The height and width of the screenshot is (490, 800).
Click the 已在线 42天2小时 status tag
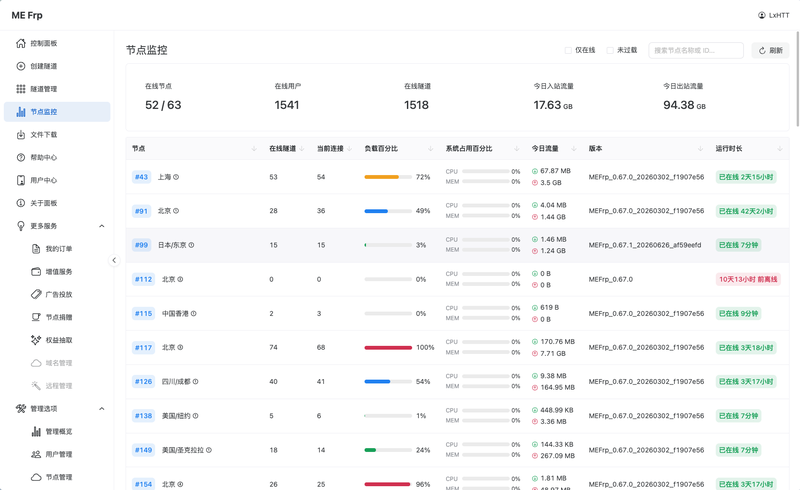[x=746, y=211]
